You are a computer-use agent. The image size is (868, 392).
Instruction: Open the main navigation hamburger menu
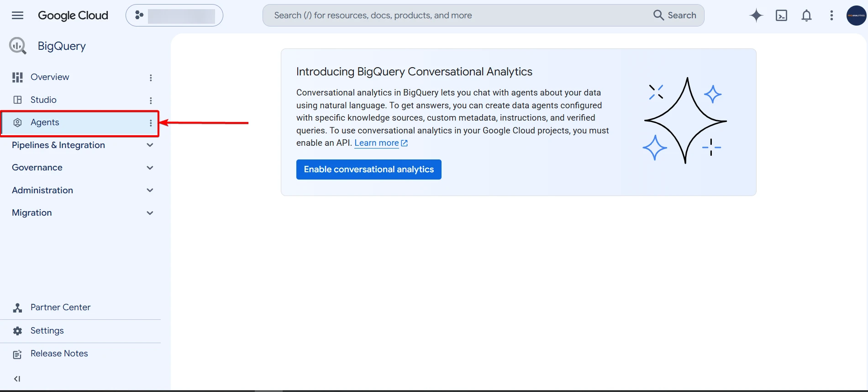(17, 16)
